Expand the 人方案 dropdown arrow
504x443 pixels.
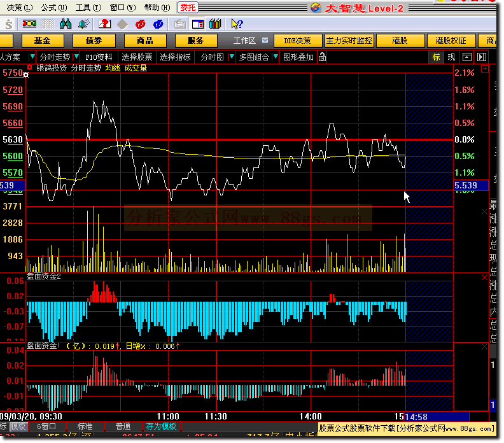pos(32,57)
